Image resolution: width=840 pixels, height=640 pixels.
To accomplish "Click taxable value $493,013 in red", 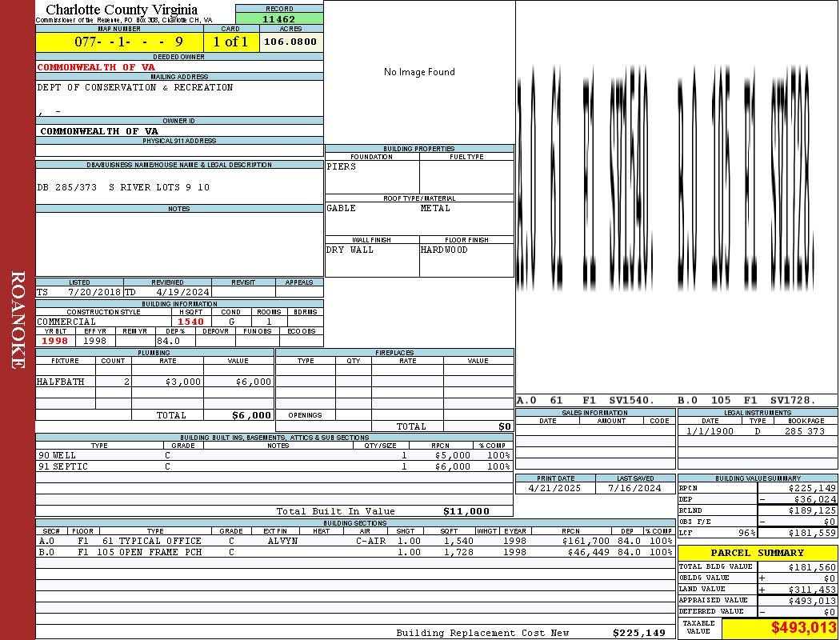I will click(803, 628).
